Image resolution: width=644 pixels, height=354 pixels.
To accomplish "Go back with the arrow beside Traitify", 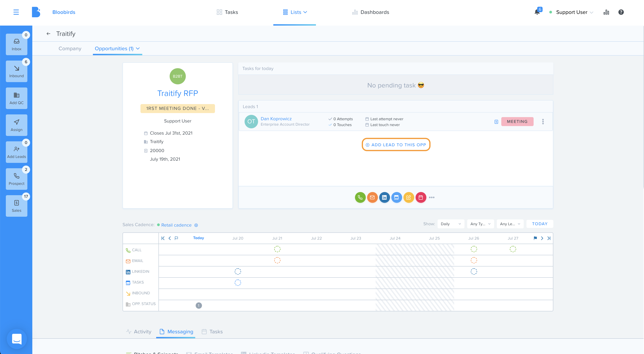I will point(48,33).
